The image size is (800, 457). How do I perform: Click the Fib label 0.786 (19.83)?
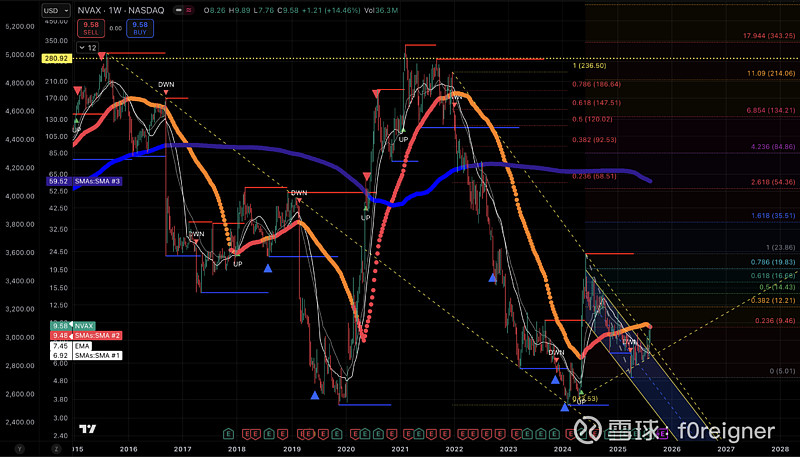(773, 262)
